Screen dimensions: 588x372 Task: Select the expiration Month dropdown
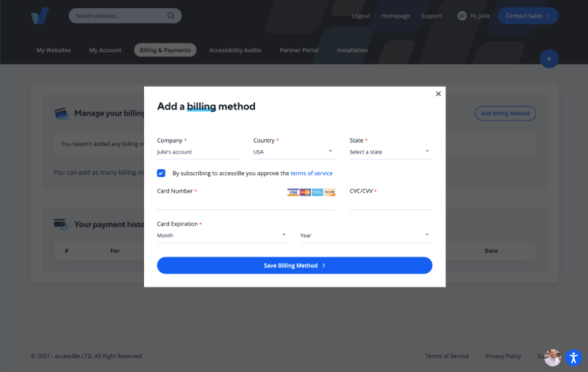tap(223, 235)
